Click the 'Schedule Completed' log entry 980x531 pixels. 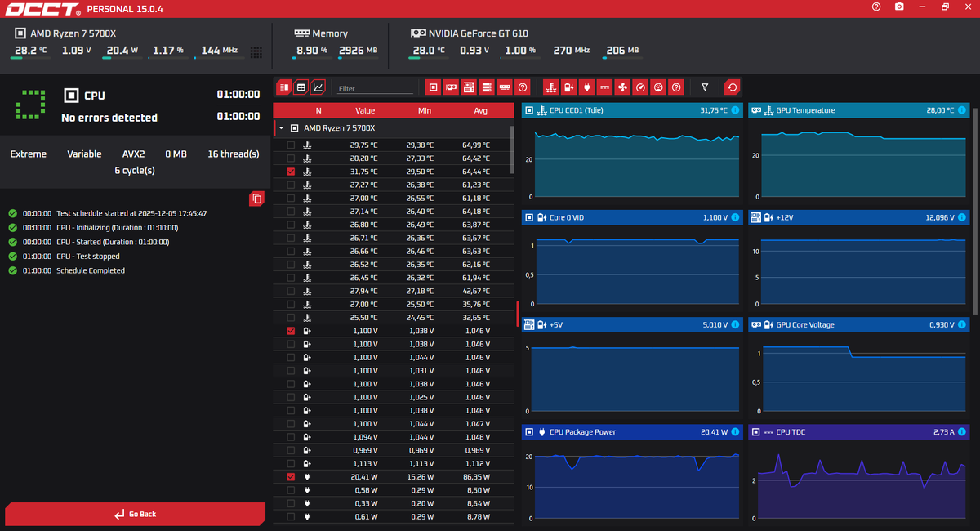(x=91, y=270)
